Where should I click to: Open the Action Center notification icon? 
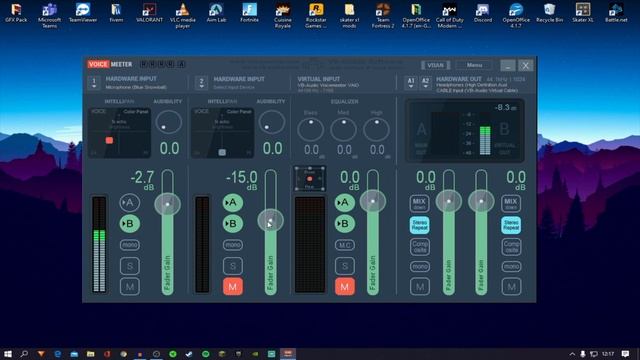coord(625,353)
